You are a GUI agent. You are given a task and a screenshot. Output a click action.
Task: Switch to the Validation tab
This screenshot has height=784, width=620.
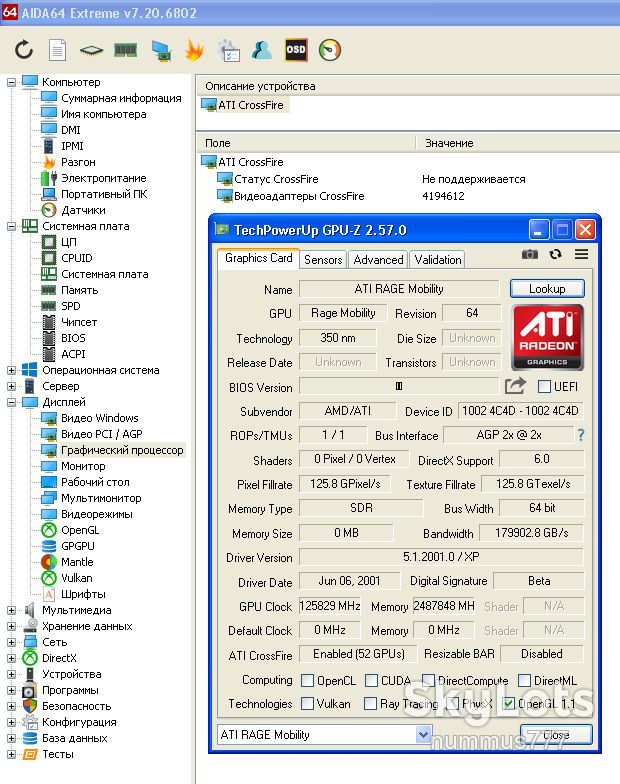[438, 260]
